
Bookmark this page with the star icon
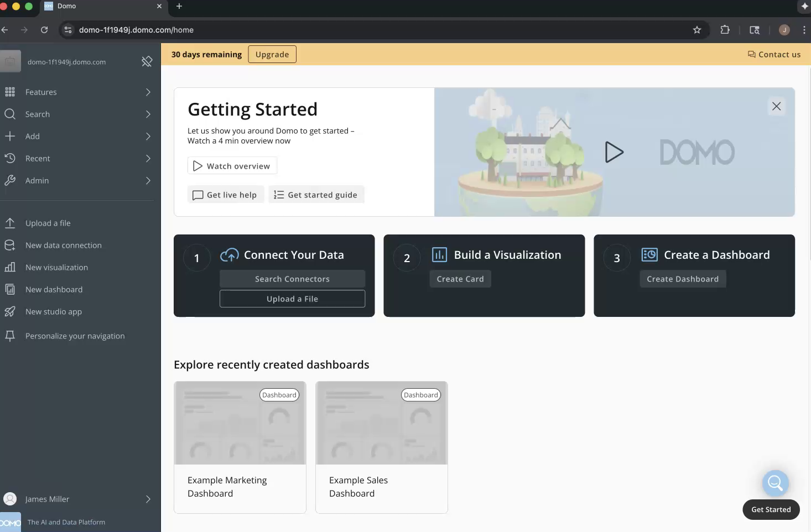[697, 30]
